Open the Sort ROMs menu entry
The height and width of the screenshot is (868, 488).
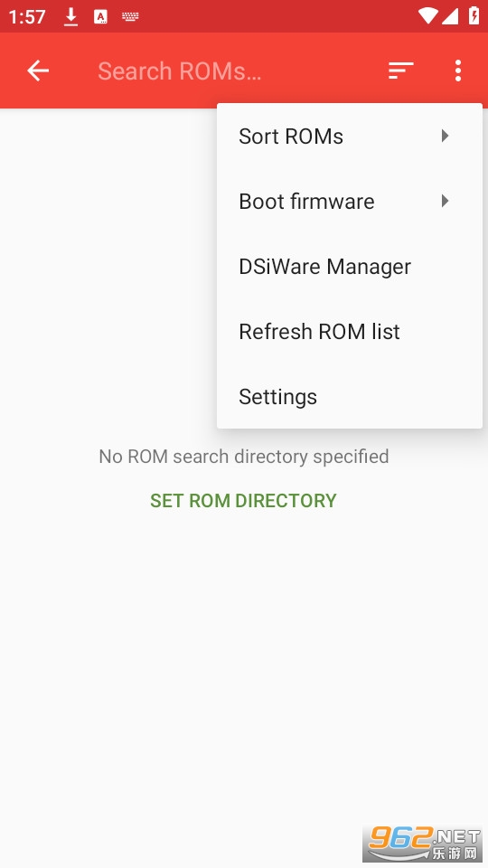coord(350,137)
